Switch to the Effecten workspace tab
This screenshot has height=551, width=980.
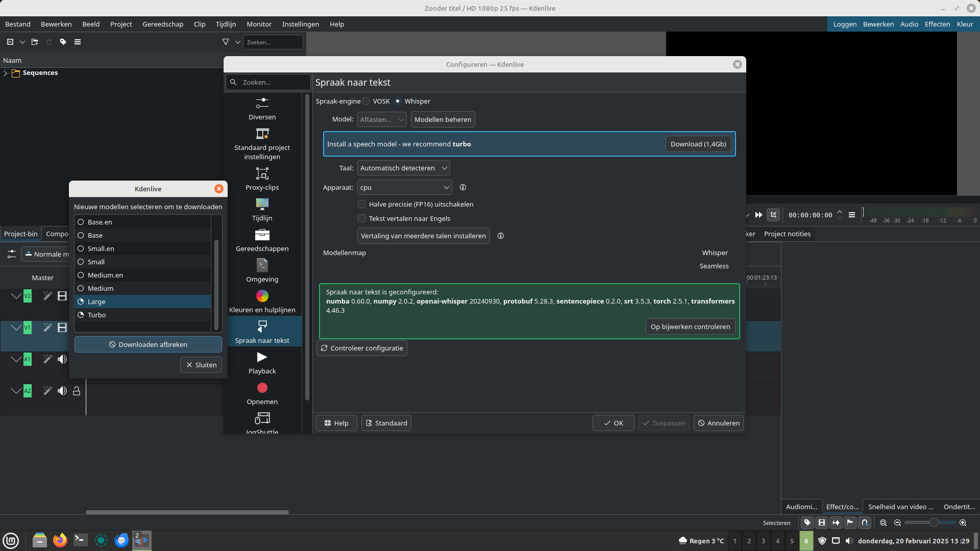click(937, 24)
